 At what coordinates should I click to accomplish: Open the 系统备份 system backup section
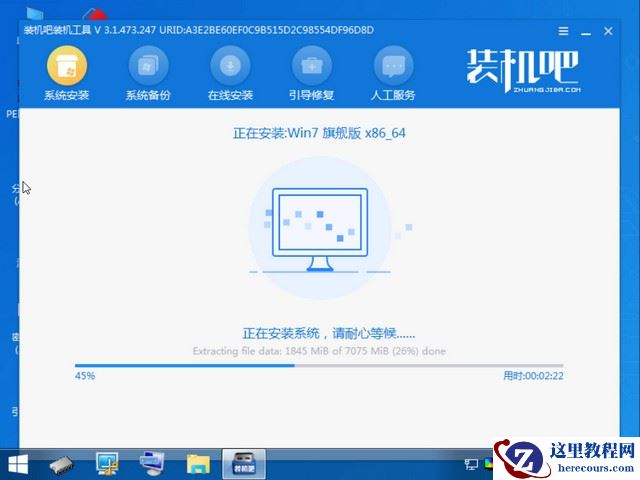pyautogui.click(x=148, y=73)
